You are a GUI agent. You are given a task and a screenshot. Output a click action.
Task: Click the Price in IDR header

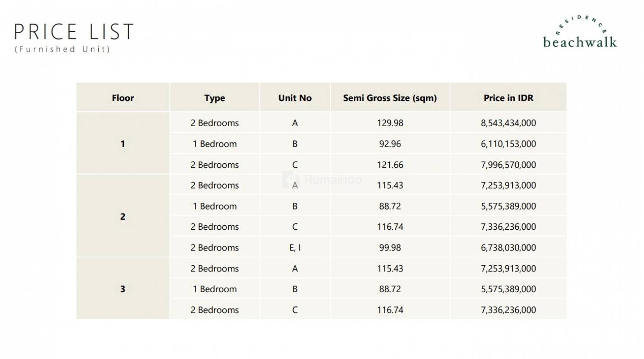click(x=508, y=98)
